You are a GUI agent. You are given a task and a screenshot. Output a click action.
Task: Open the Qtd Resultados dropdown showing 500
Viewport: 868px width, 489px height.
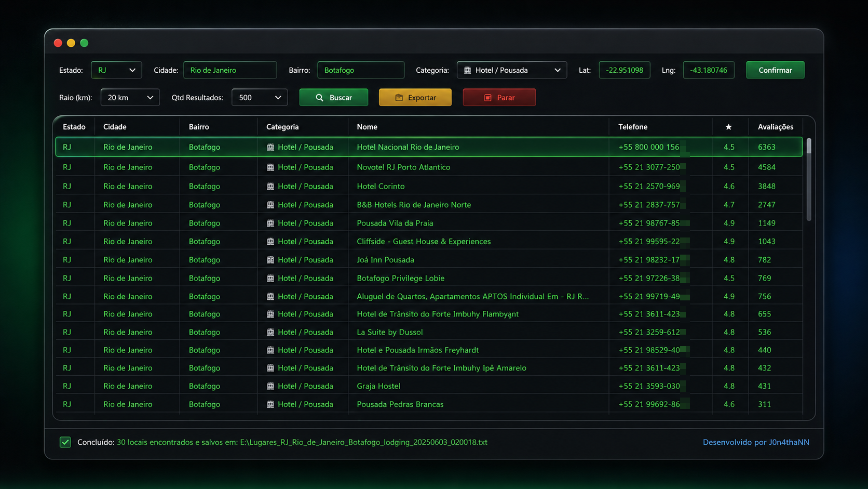(260, 98)
